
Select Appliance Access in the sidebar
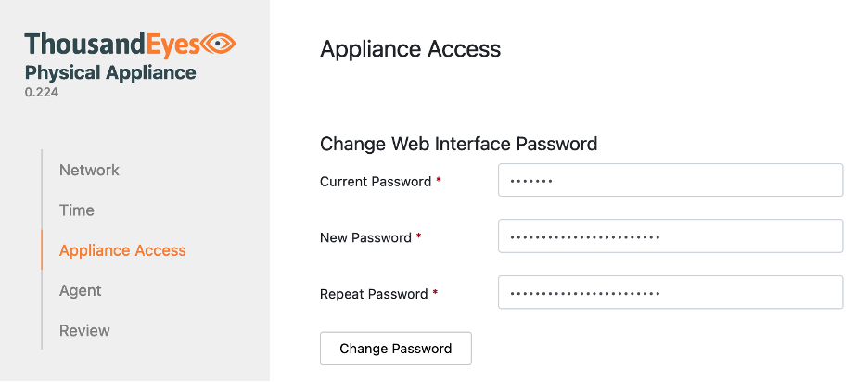[x=122, y=250]
